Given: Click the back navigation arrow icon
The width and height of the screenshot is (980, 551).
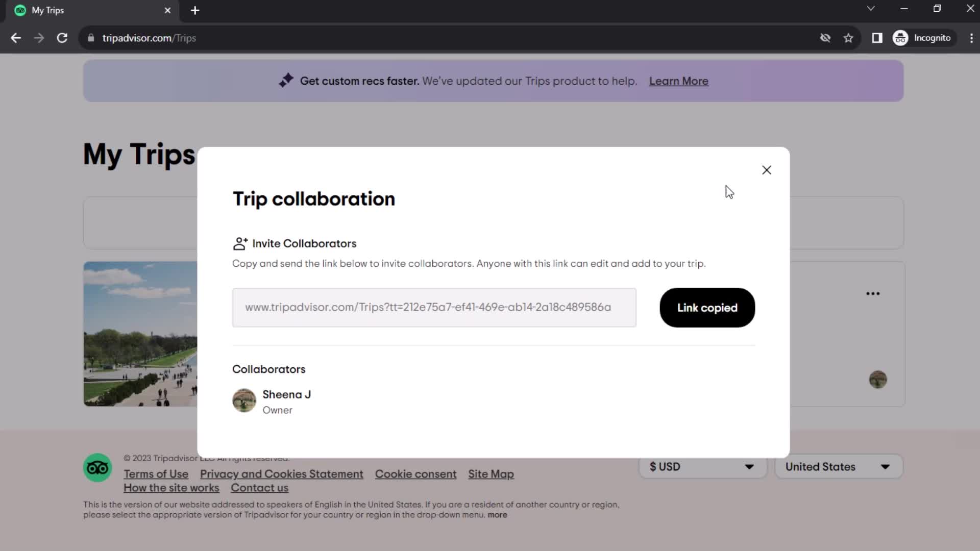Looking at the screenshot, I should [16, 38].
